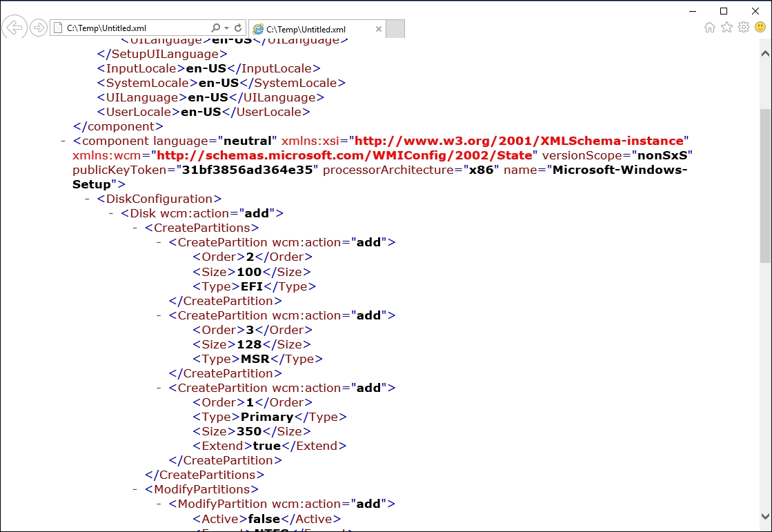Open Favorites with the star icon
The image size is (772, 532).
point(726,28)
